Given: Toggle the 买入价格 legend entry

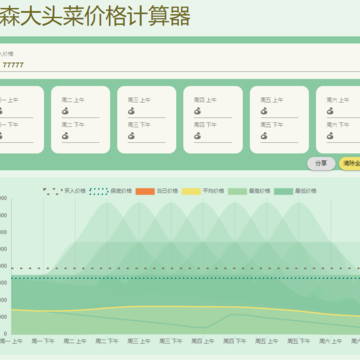Looking at the screenshot, I should coord(64,191).
